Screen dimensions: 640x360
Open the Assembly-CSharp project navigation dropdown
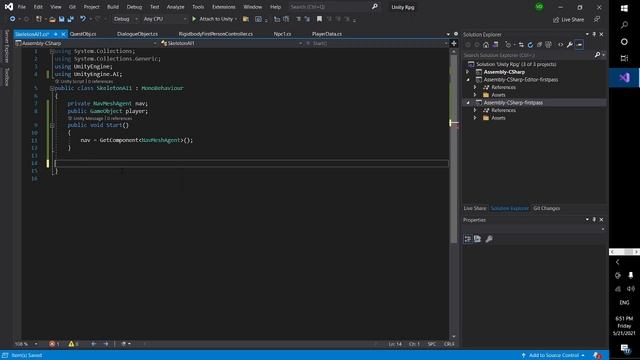(86, 43)
